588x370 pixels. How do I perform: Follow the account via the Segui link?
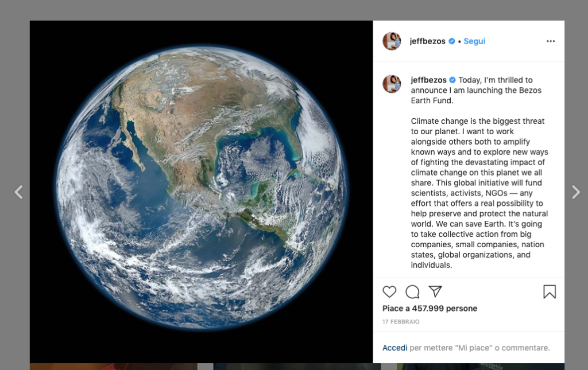(x=474, y=41)
